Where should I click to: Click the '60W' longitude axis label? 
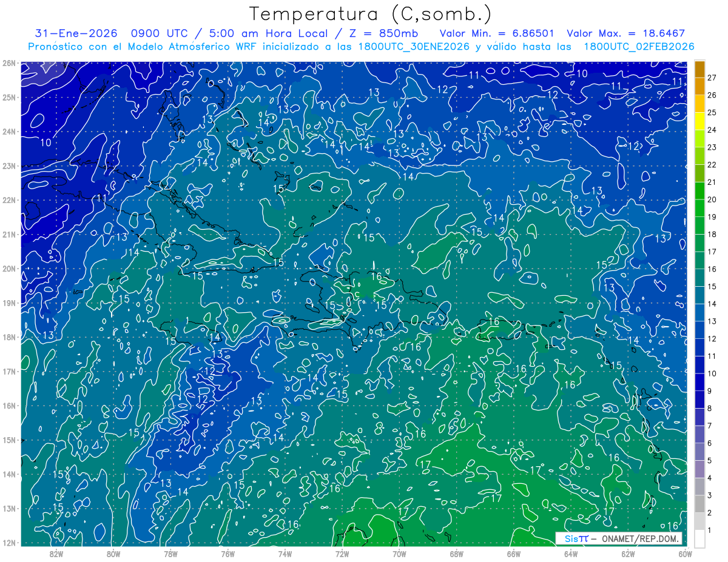pos(684,554)
